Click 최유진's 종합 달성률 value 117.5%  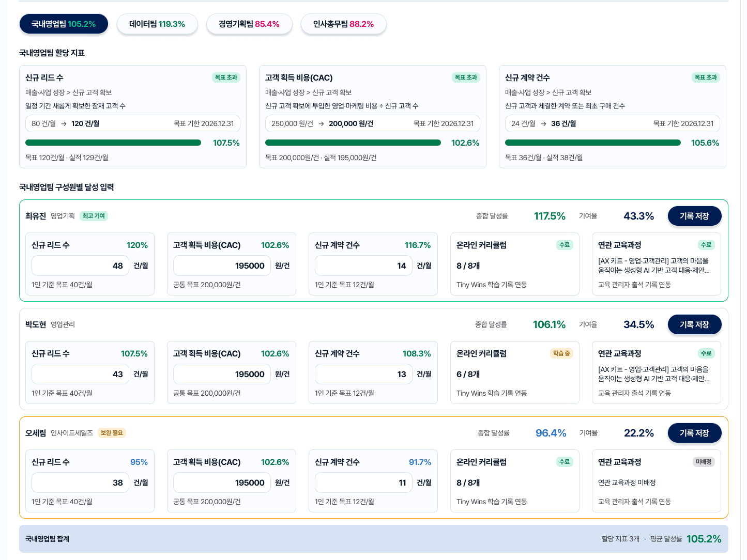[550, 216]
